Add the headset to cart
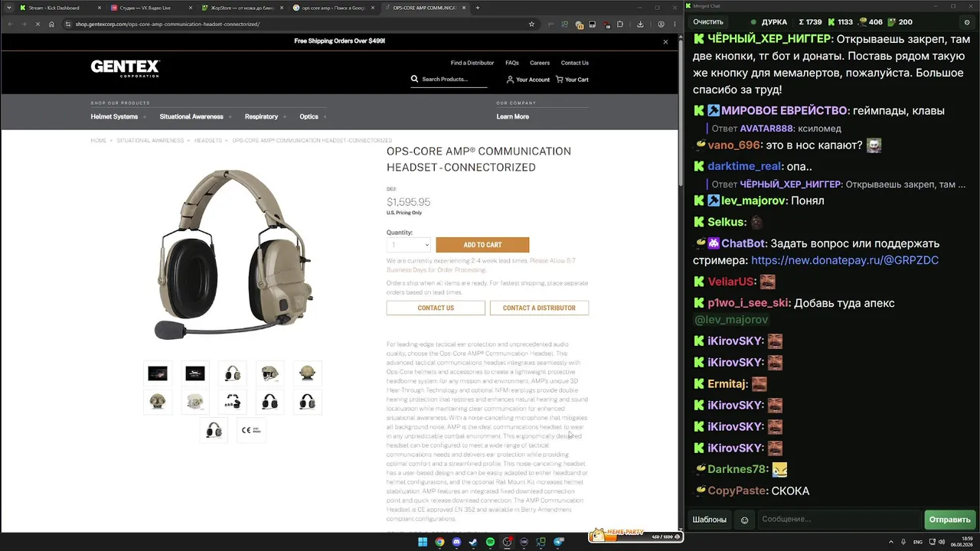This screenshot has width=980, height=551. (x=482, y=245)
